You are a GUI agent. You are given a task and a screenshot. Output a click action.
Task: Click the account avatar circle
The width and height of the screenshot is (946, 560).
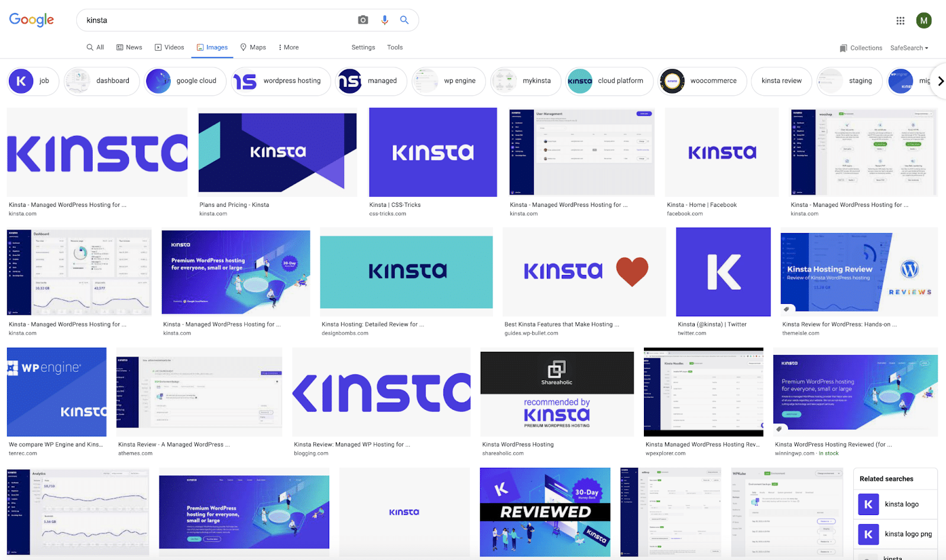click(924, 20)
